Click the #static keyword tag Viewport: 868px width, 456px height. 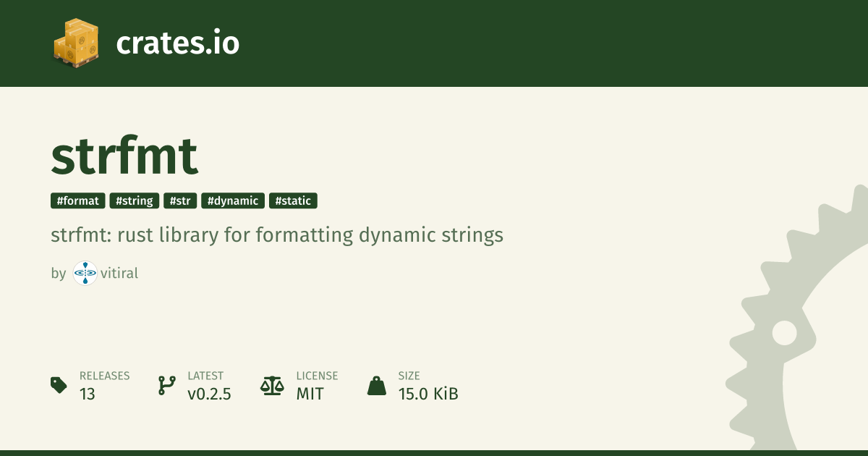pos(293,201)
